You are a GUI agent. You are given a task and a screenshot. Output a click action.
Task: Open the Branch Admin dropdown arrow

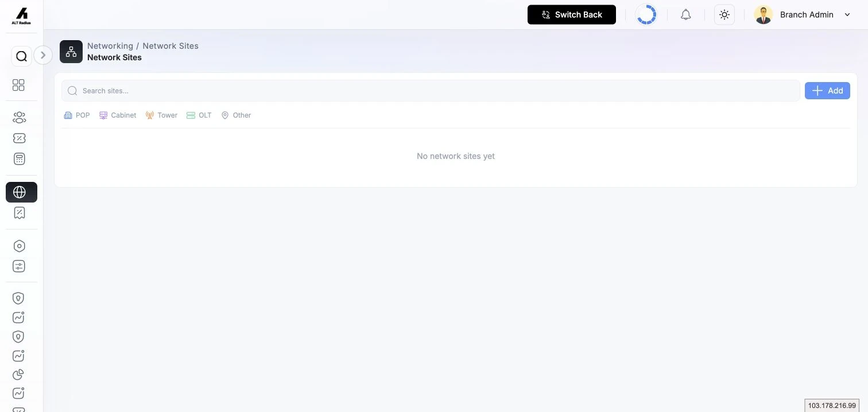click(847, 15)
